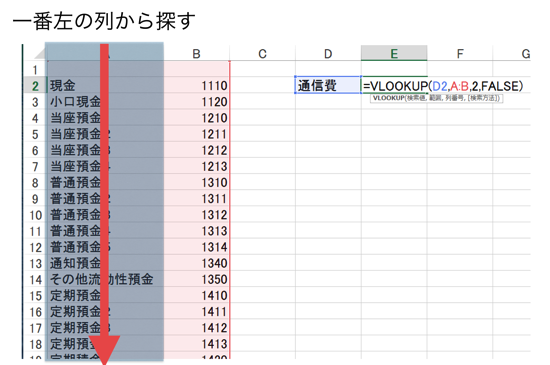Click the D2 reference inside the formula
This screenshot has height=365, width=550.
click(x=440, y=86)
